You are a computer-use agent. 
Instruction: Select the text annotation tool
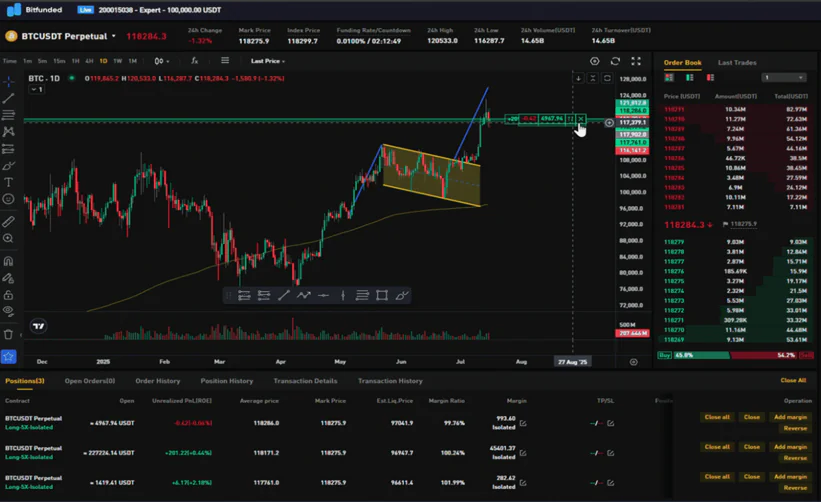[x=8, y=182]
